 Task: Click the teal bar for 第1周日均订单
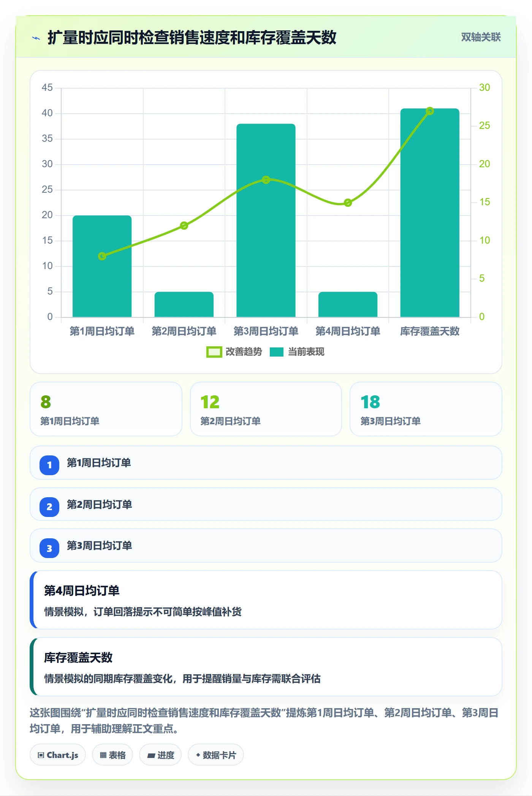tap(102, 266)
